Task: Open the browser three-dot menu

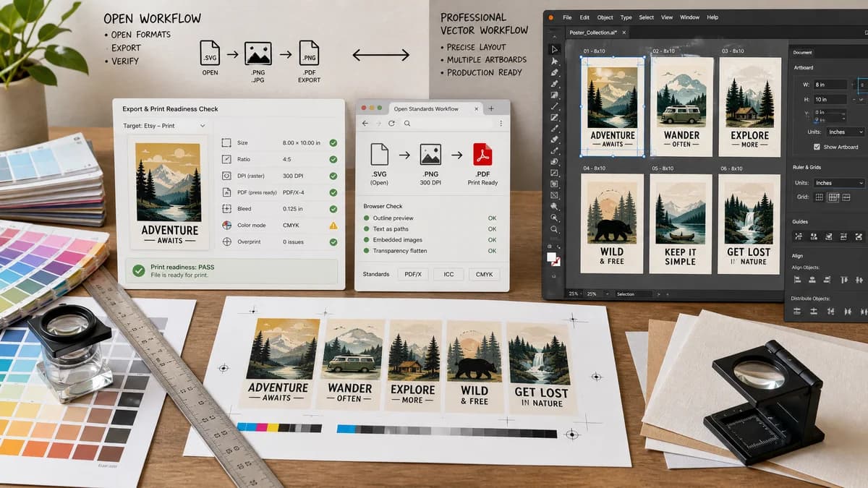Action: (501, 124)
